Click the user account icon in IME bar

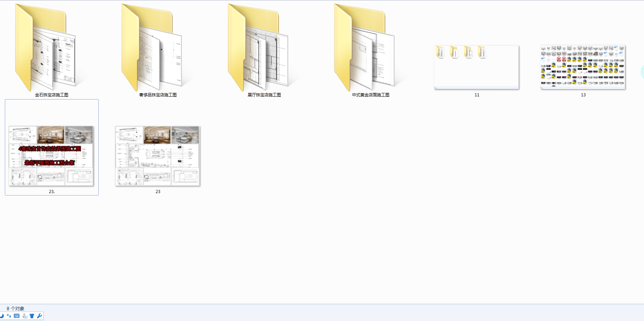click(25, 316)
